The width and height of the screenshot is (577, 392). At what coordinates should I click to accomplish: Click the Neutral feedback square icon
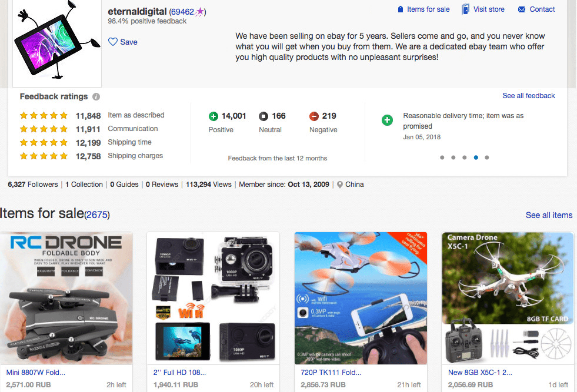coord(264,116)
